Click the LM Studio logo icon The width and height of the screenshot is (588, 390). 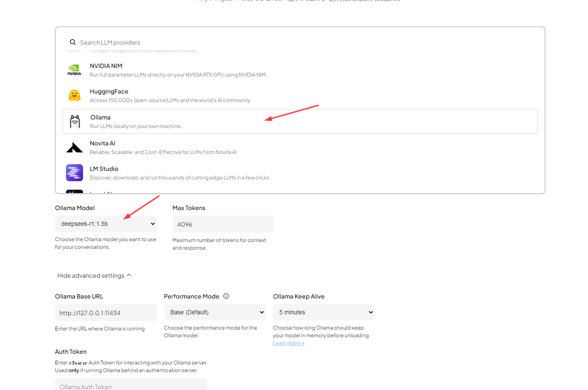pos(75,173)
